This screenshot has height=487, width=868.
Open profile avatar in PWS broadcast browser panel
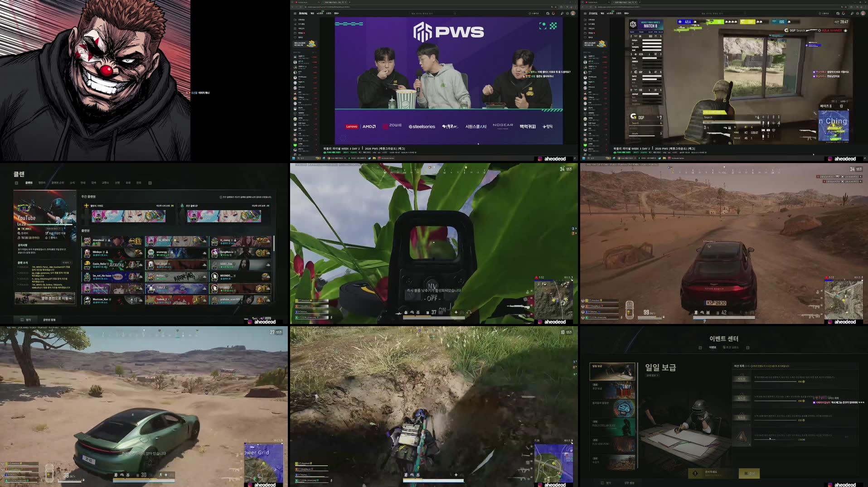[x=573, y=14]
